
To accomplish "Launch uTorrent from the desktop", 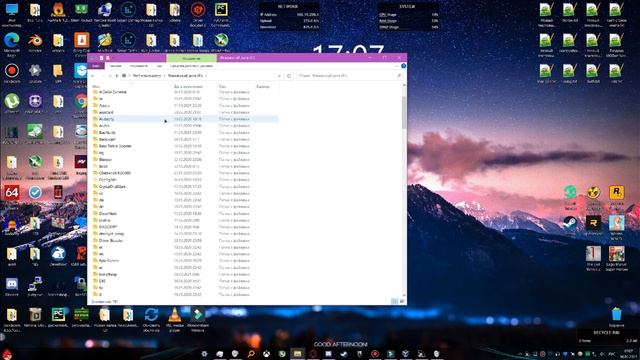I will pos(11,104).
